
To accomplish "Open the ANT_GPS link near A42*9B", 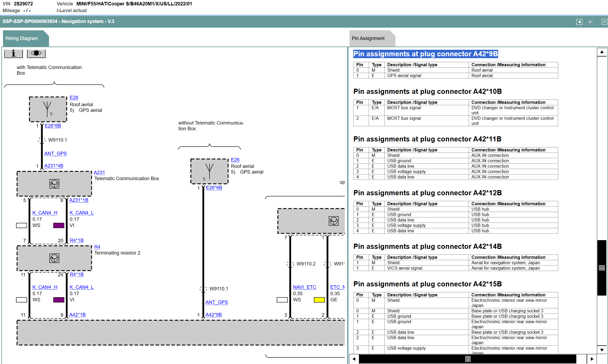I will point(217,302).
